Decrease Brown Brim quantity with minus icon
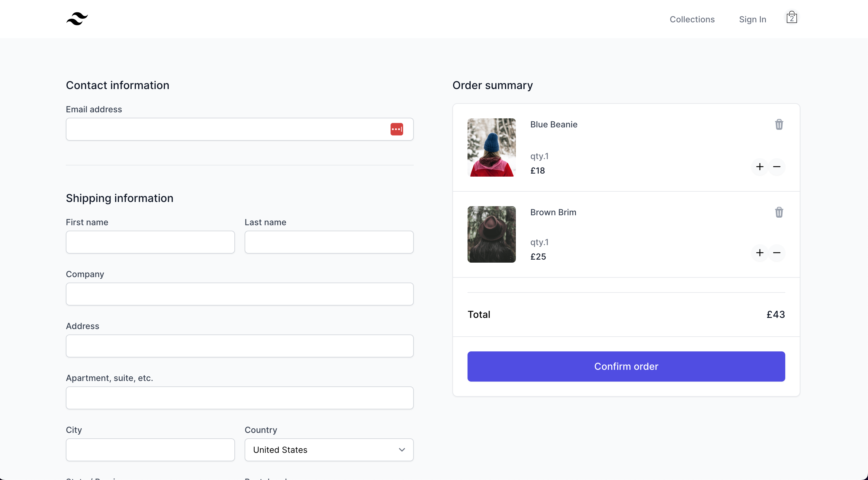 pos(777,252)
